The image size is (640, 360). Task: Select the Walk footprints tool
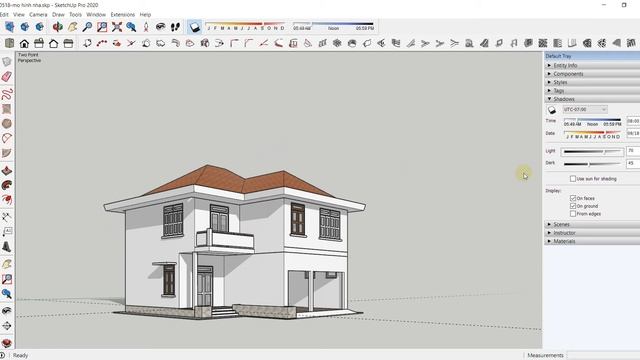[x=175, y=27]
